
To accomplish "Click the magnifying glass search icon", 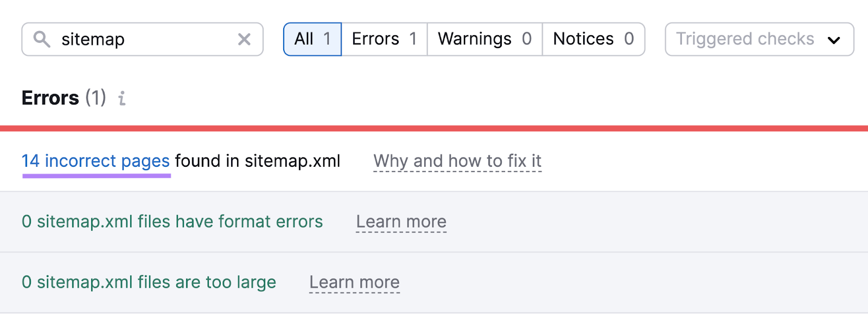I will 42,39.
